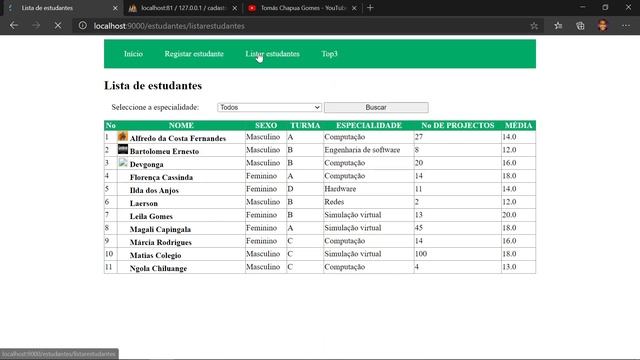Switch to the Lista de estudantes tab

61,8
